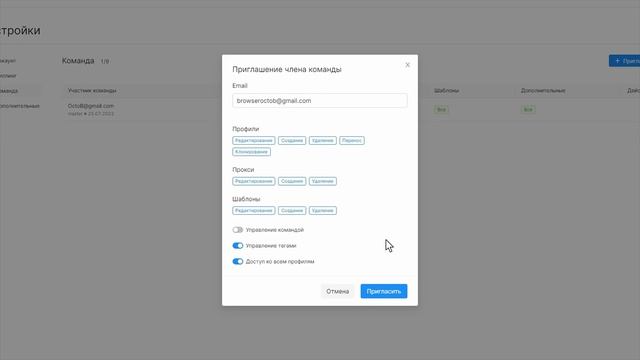
Task: Toggle Удаление permission under Профили
Action: 322,140
